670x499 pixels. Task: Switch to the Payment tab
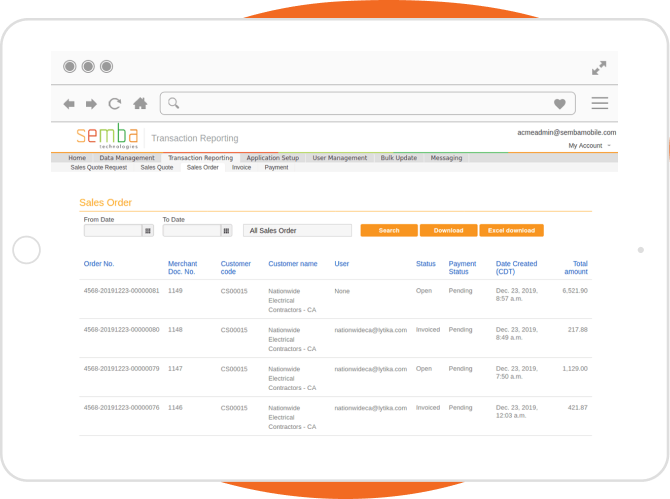tap(276, 167)
